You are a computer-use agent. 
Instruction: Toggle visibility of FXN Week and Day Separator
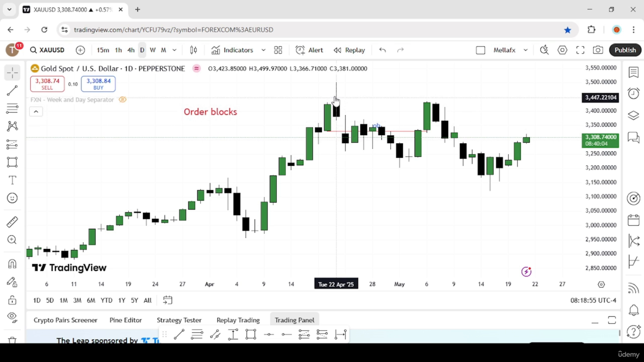(122, 100)
